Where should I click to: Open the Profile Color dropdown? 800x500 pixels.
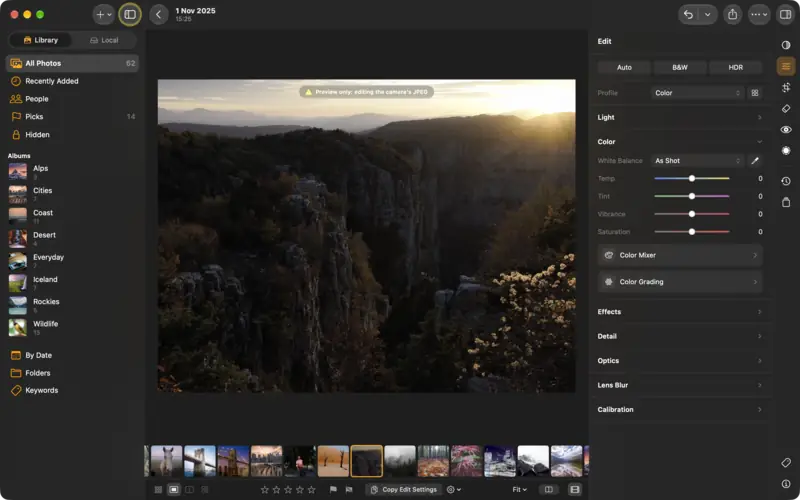tap(697, 93)
